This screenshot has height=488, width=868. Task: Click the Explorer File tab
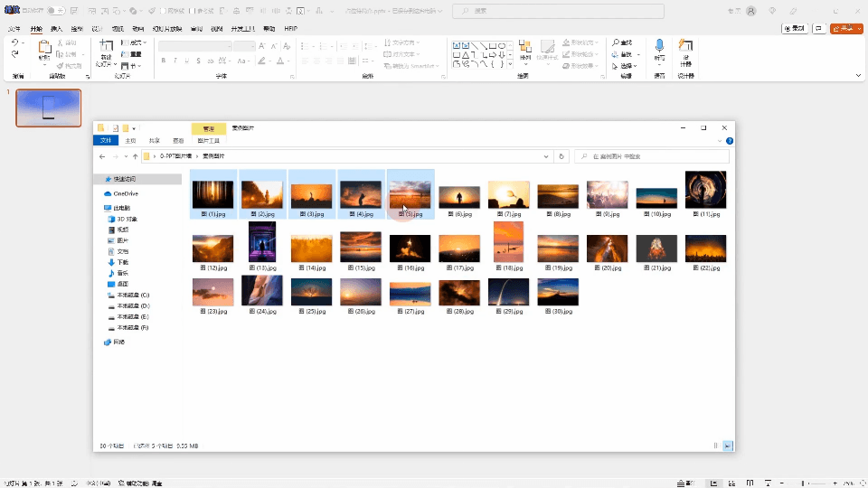click(x=105, y=141)
